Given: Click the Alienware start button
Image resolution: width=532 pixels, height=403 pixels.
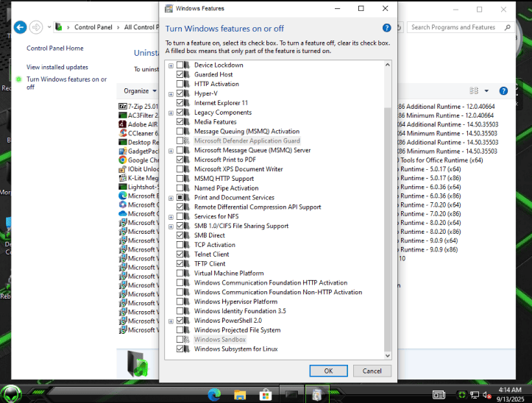Looking at the screenshot, I should tap(11, 394).
